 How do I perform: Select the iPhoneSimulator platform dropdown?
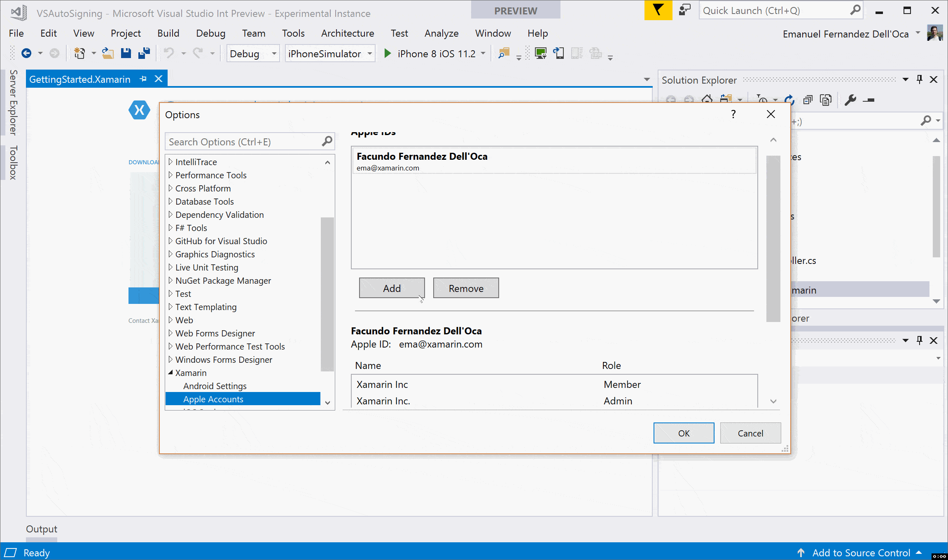pyautogui.click(x=329, y=54)
